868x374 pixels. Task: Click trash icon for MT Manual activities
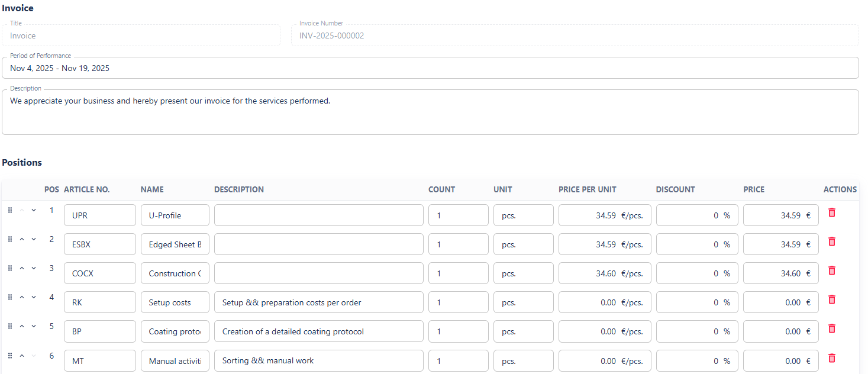(831, 357)
